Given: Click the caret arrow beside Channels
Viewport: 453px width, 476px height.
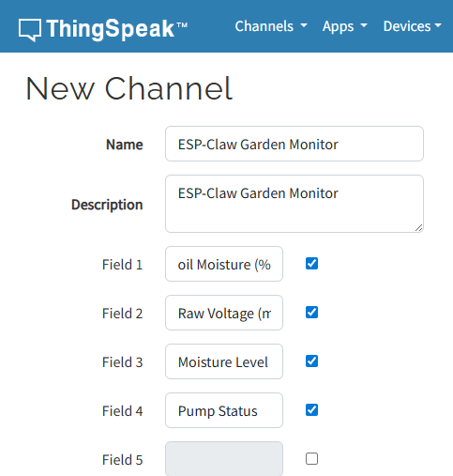Looking at the screenshot, I should 304,25.
